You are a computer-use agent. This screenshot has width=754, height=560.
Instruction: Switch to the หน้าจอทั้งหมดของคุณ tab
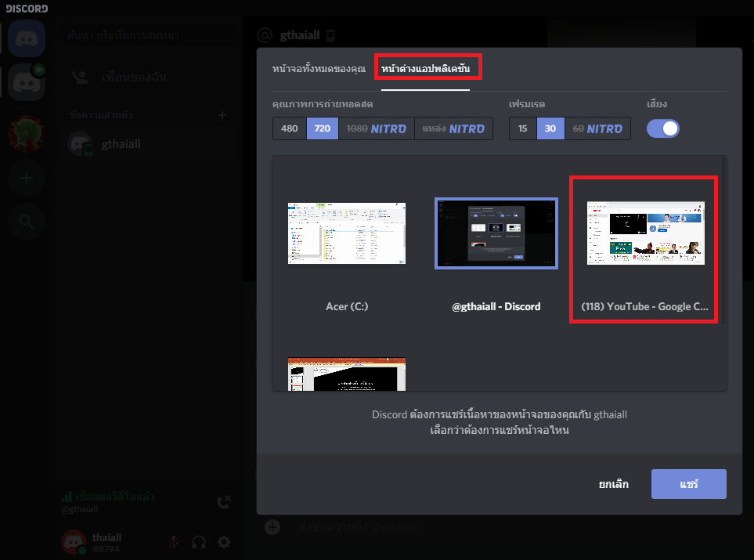[x=319, y=69]
